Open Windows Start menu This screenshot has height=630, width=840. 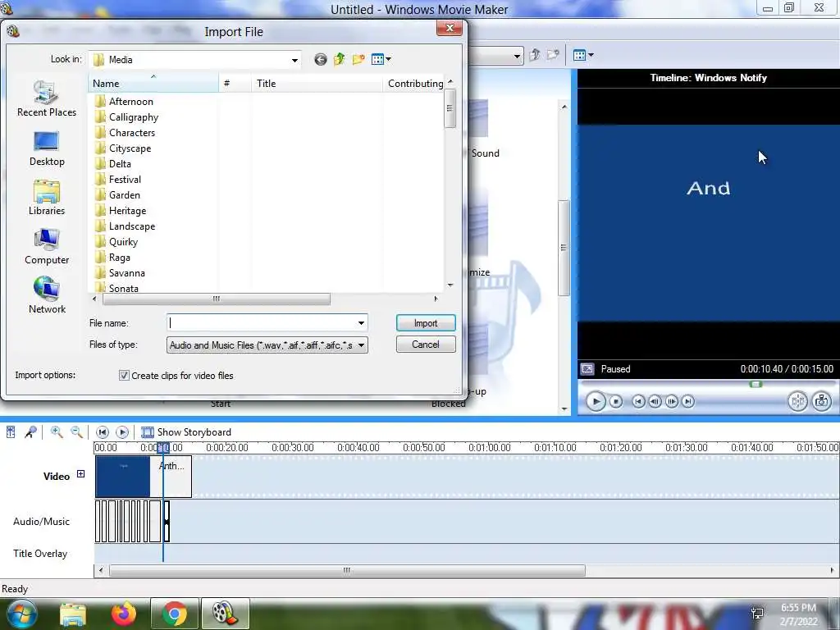pyautogui.click(x=21, y=614)
